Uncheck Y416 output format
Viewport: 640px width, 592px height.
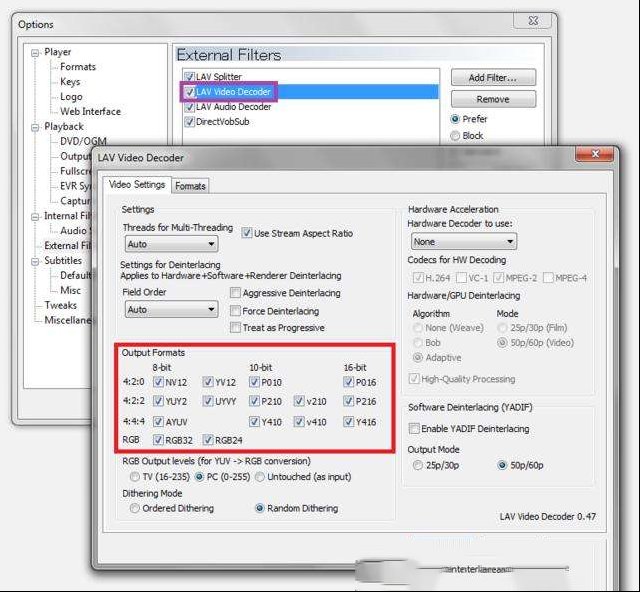(348, 421)
